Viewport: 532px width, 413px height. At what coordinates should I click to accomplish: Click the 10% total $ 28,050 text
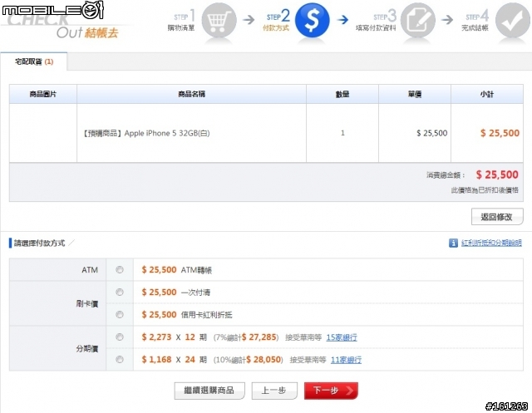click(248, 360)
